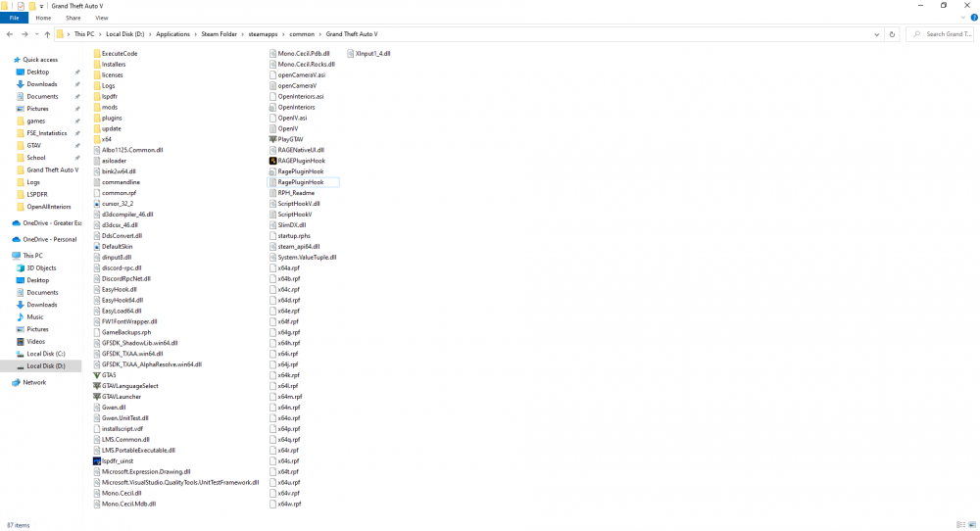This screenshot has width=980, height=531.
Task: Navigate to common in breadcrumb
Action: [x=302, y=34]
